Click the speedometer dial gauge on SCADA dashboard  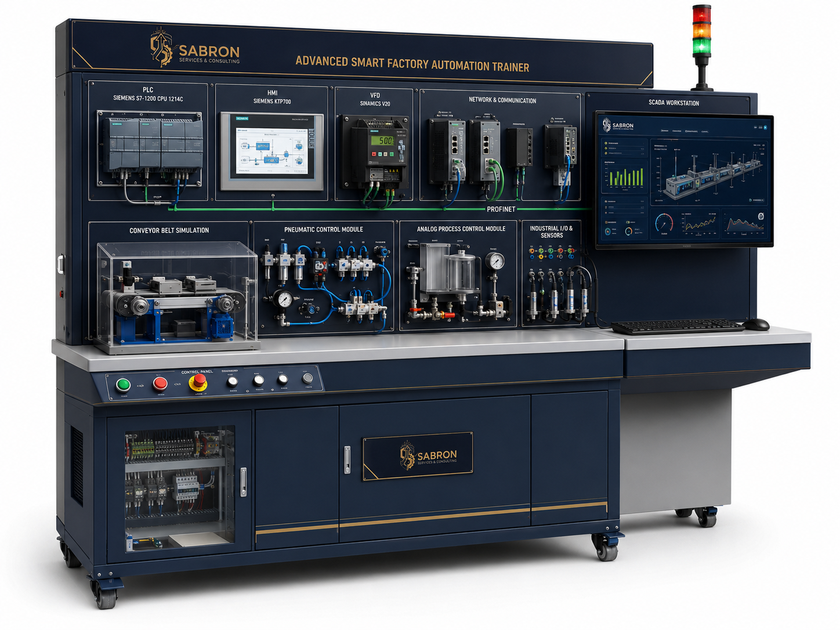[664, 223]
